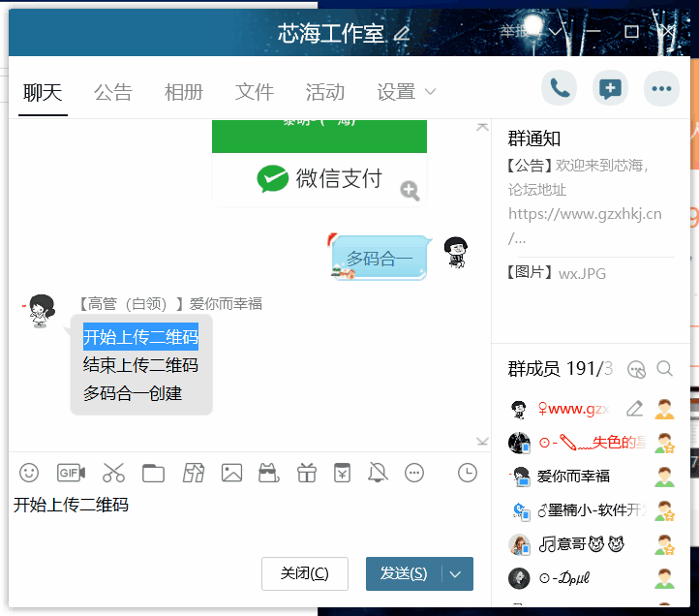The image size is (699, 616).
Task: Jump to chat top arrow
Action: pyautogui.click(x=482, y=127)
